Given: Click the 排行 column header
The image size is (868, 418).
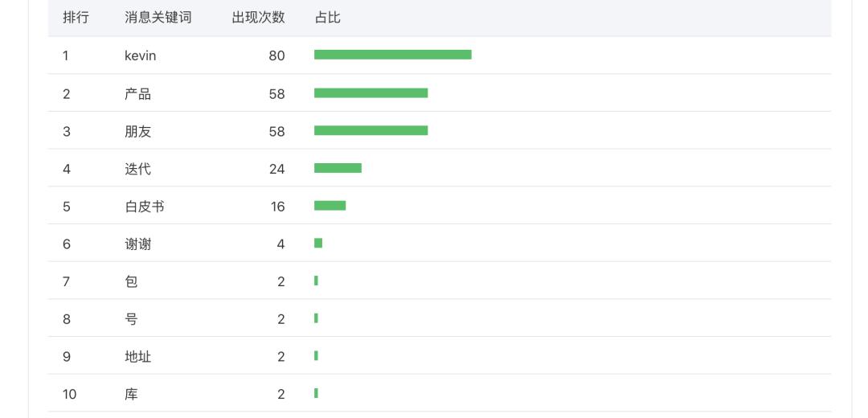Looking at the screenshot, I should point(76,18).
